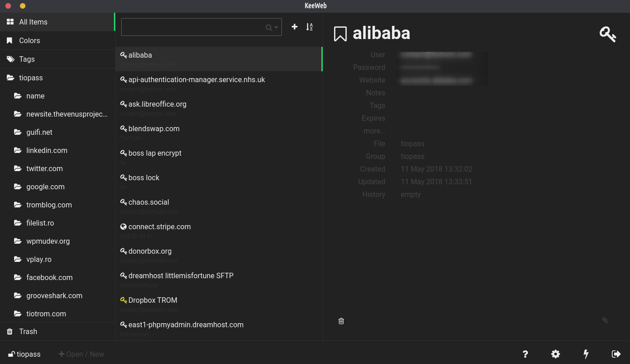This screenshot has width=630, height=364.
Task: Click the Notes field to edit
Action: point(375,93)
